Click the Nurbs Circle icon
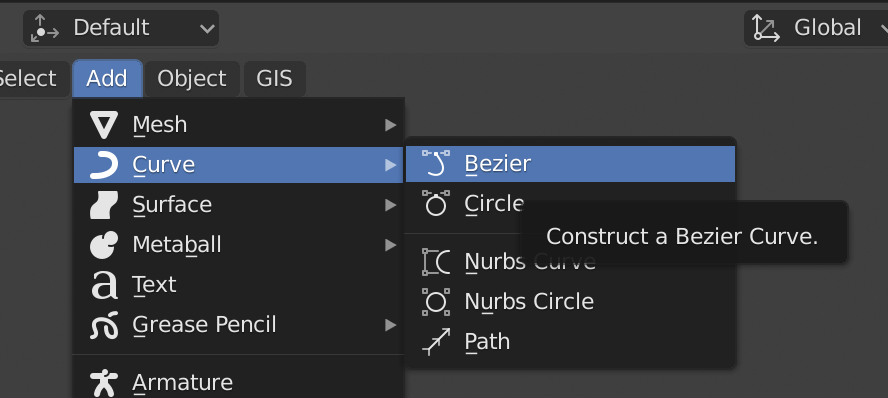The height and width of the screenshot is (398, 888). (436, 302)
